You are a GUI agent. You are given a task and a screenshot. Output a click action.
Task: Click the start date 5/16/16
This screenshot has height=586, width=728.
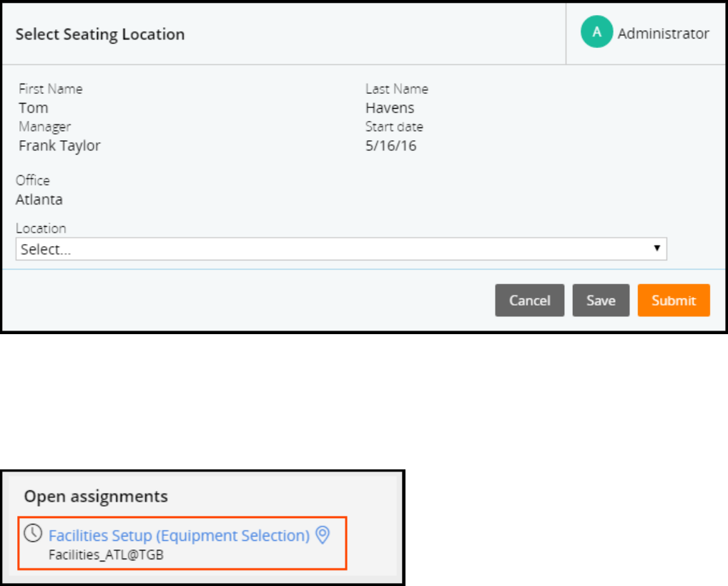pos(391,146)
